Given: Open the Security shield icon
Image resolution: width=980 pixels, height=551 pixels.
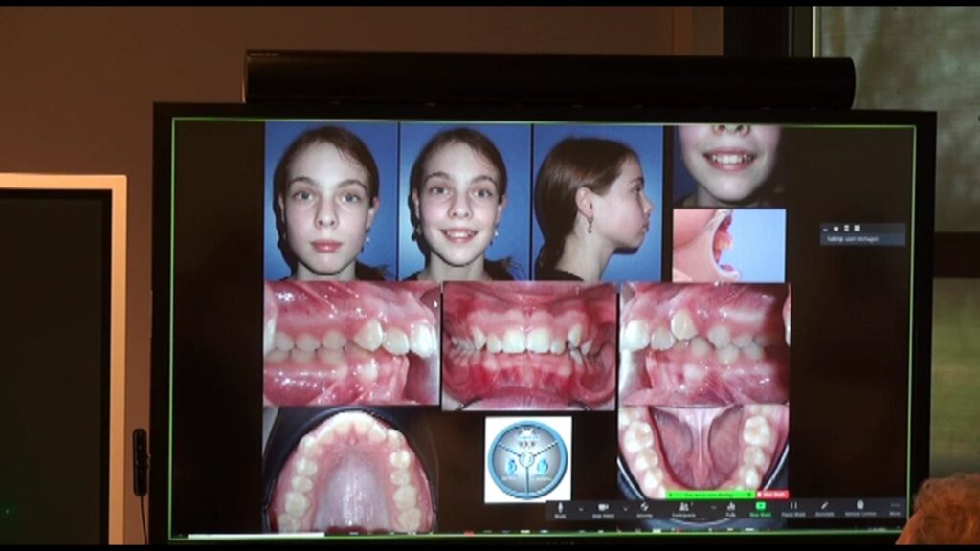Looking at the screenshot, I should click(x=645, y=507).
